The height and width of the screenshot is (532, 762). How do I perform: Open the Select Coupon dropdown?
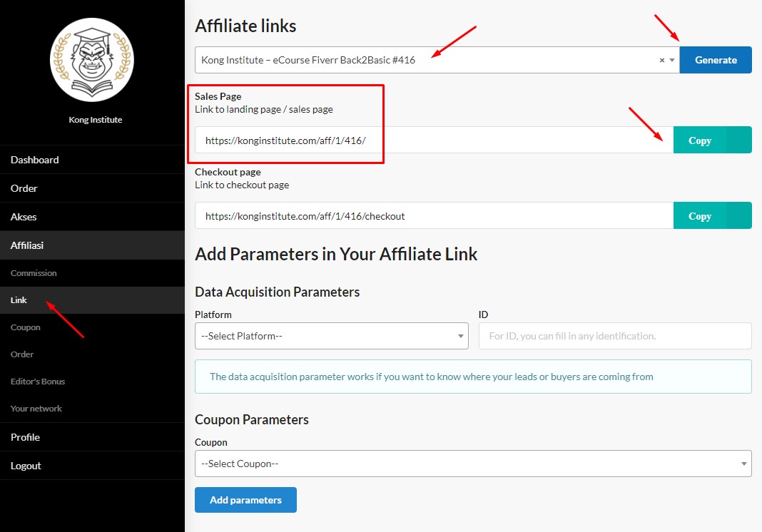472,464
